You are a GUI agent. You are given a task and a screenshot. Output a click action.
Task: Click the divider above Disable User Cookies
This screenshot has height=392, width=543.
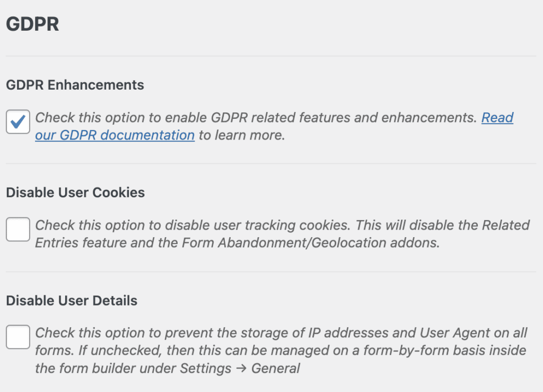(x=271, y=163)
